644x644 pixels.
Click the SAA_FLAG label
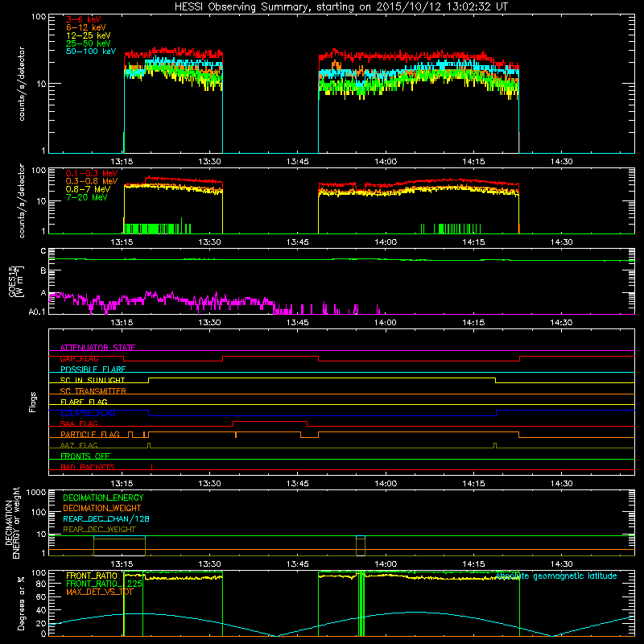click(x=79, y=423)
